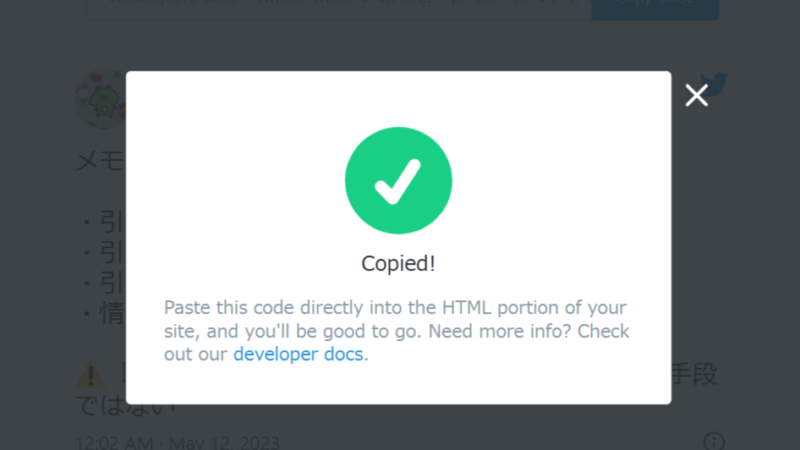
Task: Click the third 引 bullet line
Action: (104, 283)
